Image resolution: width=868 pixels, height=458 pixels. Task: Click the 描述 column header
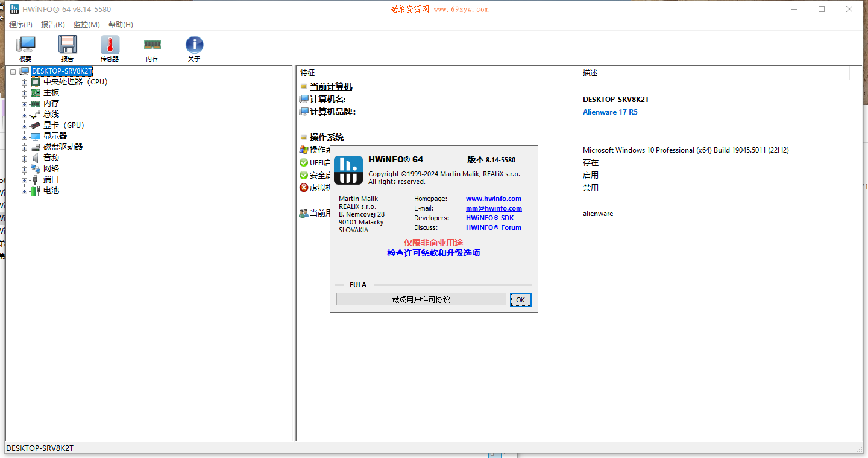pyautogui.click(x=714, y=73)
